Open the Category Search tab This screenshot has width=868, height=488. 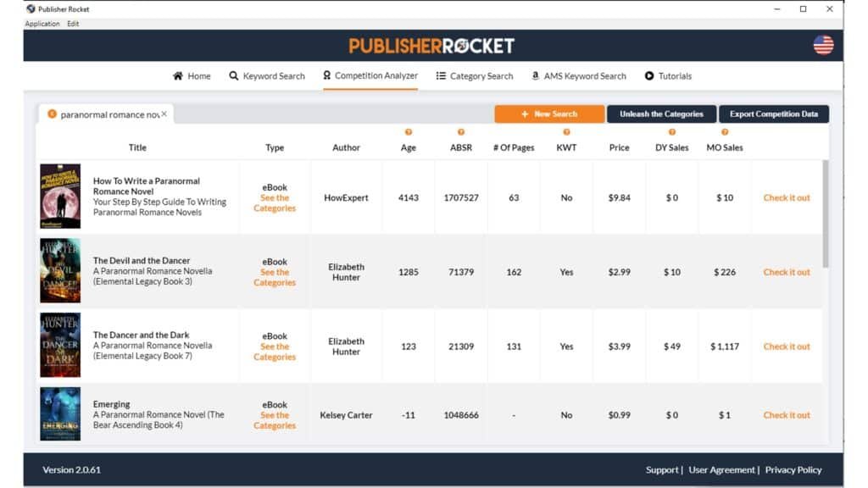point(475,75)
